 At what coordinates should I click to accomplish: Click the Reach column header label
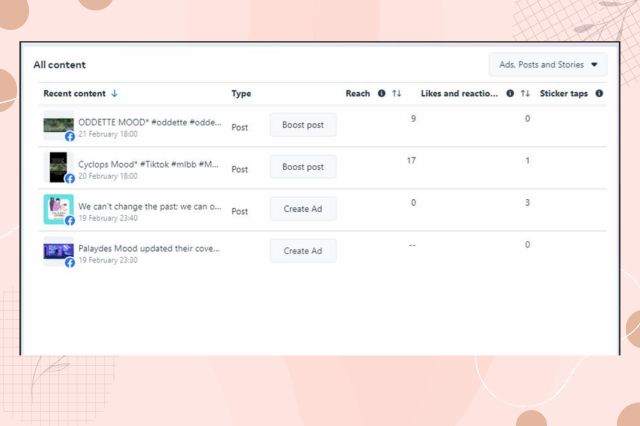[x=358, y=93]
